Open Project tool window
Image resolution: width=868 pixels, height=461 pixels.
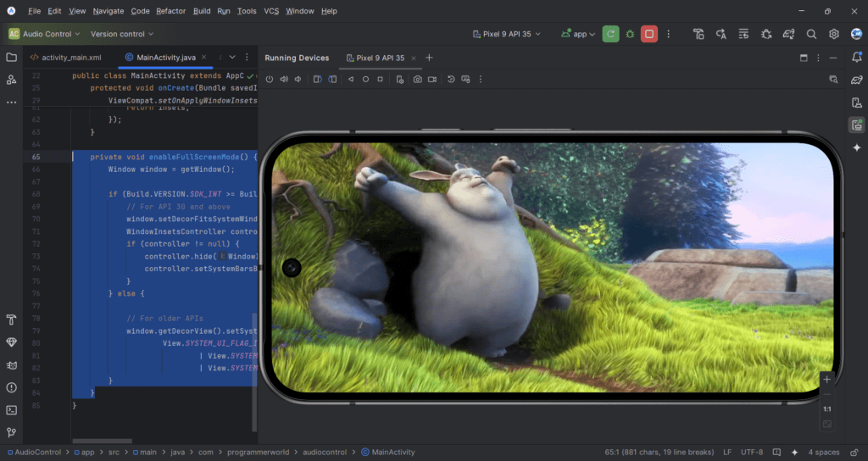(11, 57)
